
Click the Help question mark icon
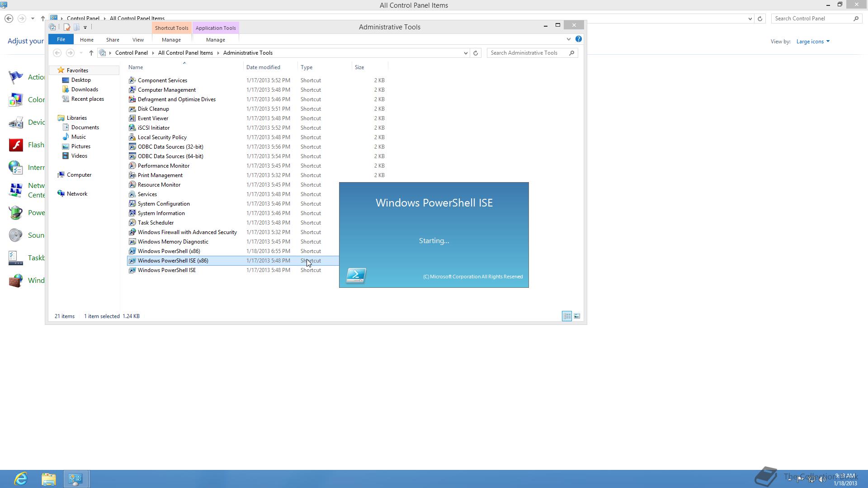[x=578, y=39]
